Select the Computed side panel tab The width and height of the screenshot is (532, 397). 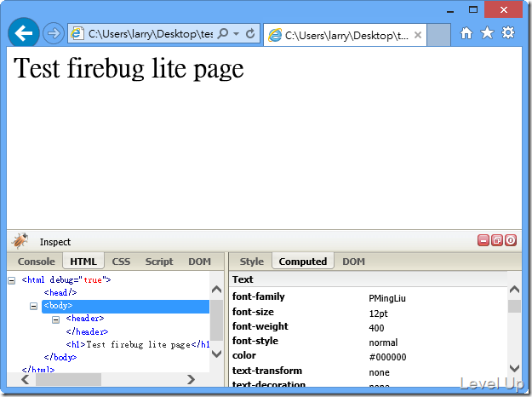(303, 262)
